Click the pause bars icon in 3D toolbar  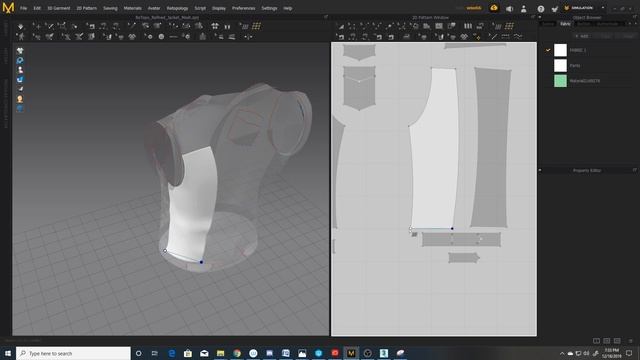pos(227,27)
